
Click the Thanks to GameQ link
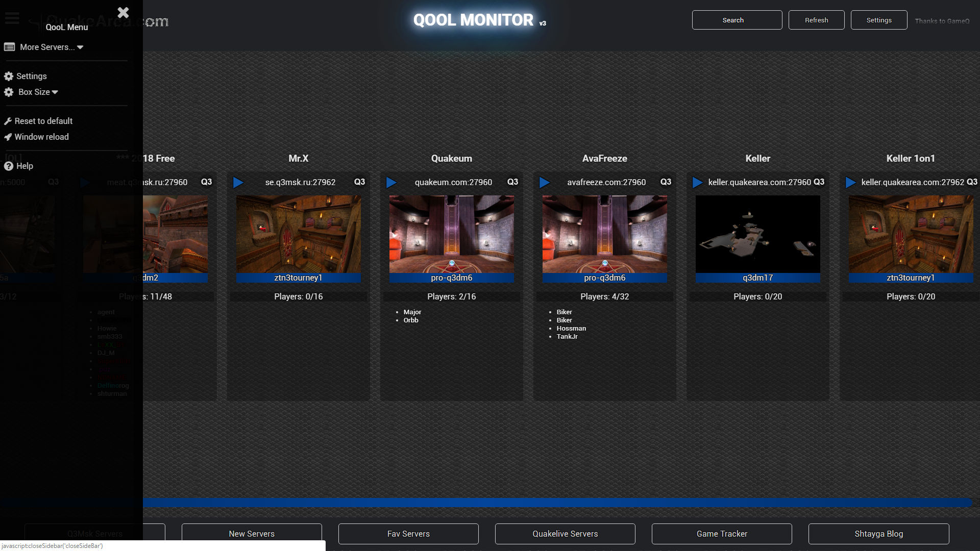pos(942,21)
